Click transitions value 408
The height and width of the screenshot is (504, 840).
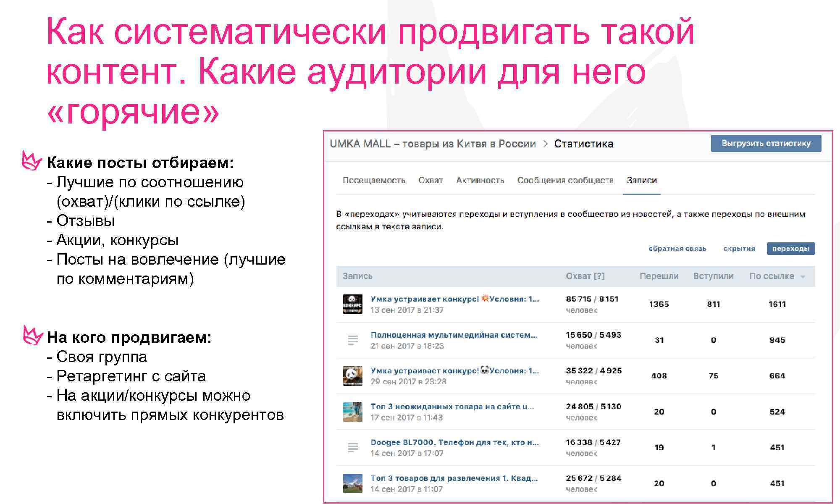(659, 376)
